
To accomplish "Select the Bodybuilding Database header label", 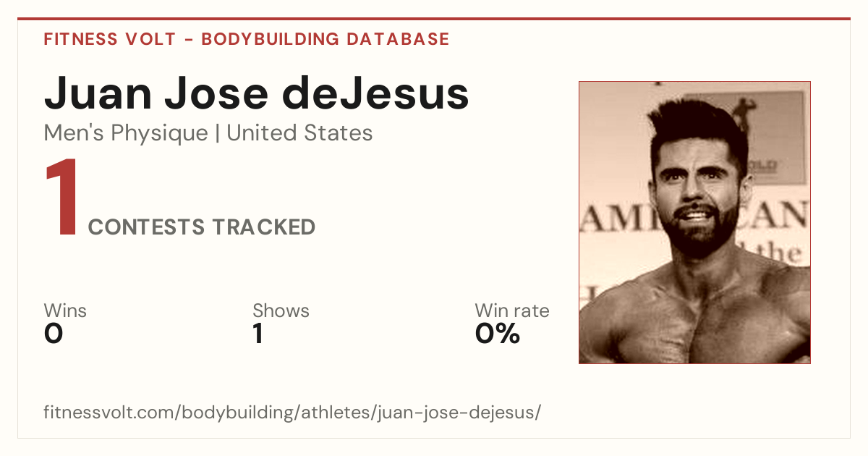I will click(325, 39).
